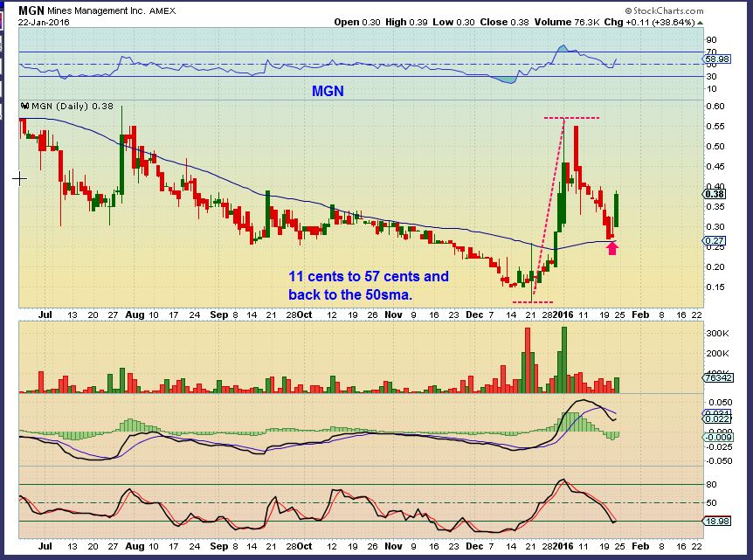The image size is (753, 560).
Task: Click the Feb label under the stochastic panel
Action: pos(640,547)
